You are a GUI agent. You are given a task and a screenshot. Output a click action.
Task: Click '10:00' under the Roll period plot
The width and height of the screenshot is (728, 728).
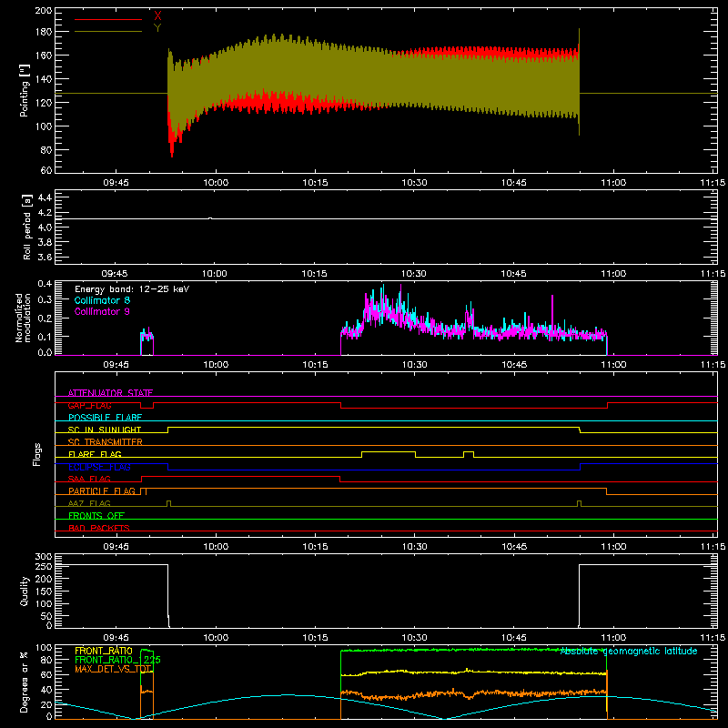coord(215,274)
